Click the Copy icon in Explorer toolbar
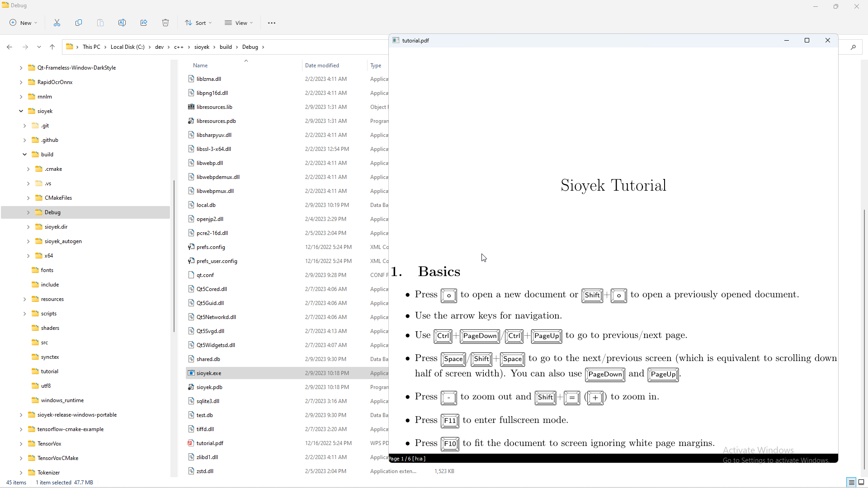The image size is (868, 488). click(79, 23)
